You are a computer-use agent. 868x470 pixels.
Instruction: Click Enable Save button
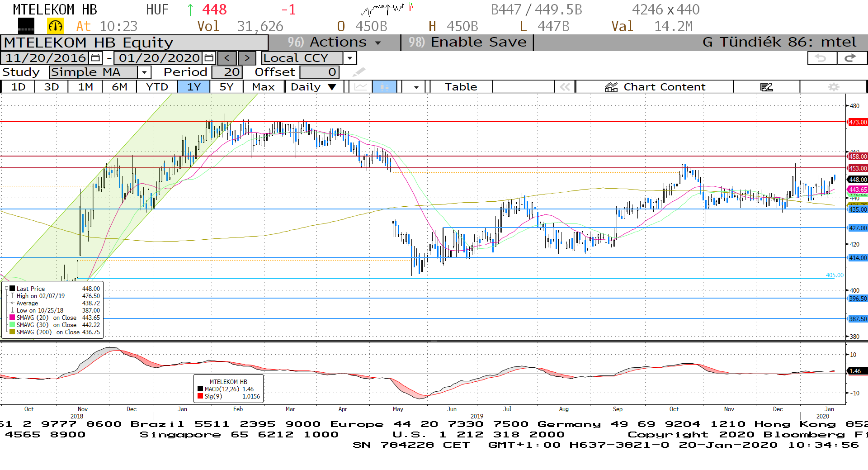[x=467, y=42]
